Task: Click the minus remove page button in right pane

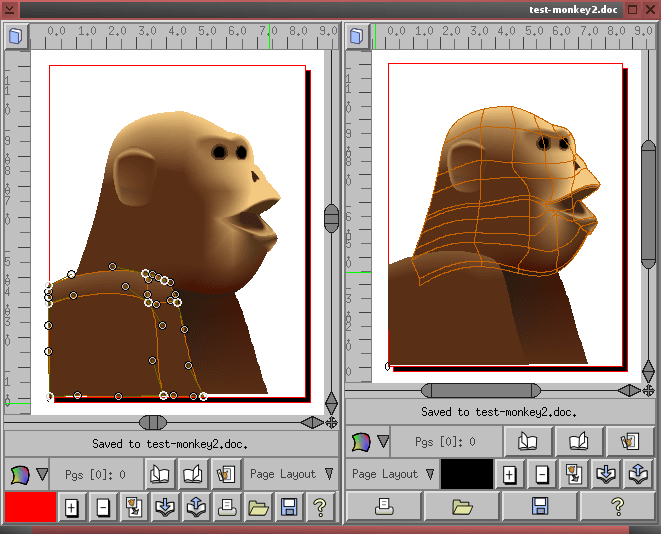Action: pyautogui.click(x=542, y=475)
